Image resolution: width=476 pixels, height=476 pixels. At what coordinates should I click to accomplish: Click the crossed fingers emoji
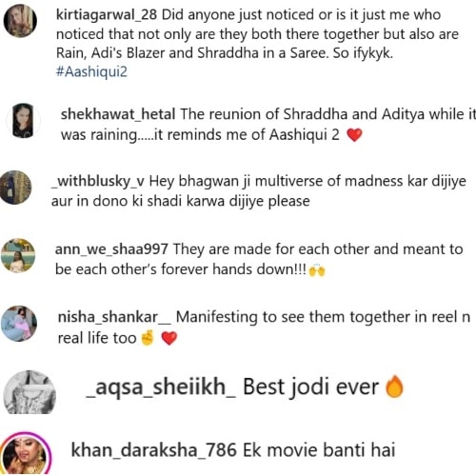pos(148,337)
